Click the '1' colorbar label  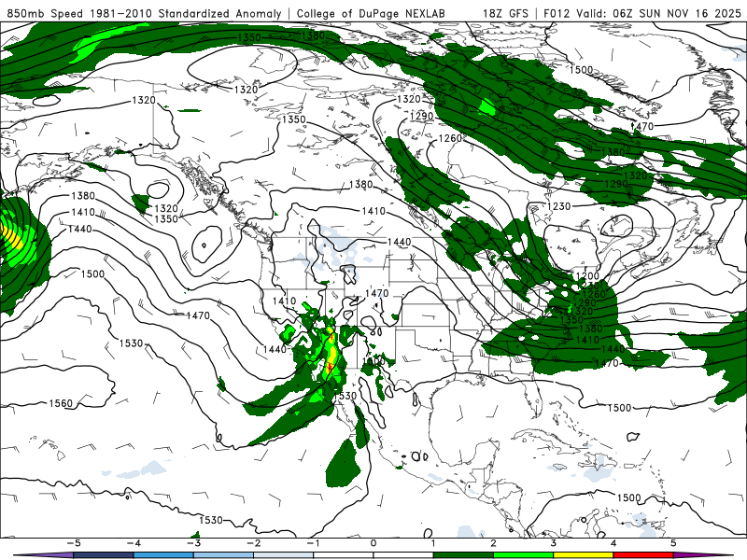click(433, 543)
